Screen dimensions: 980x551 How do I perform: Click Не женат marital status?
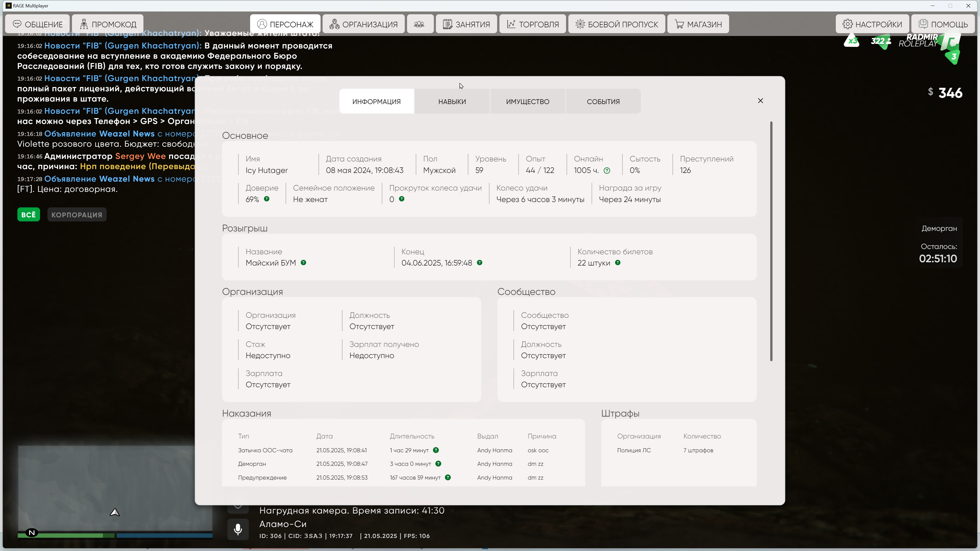[310, 199]
